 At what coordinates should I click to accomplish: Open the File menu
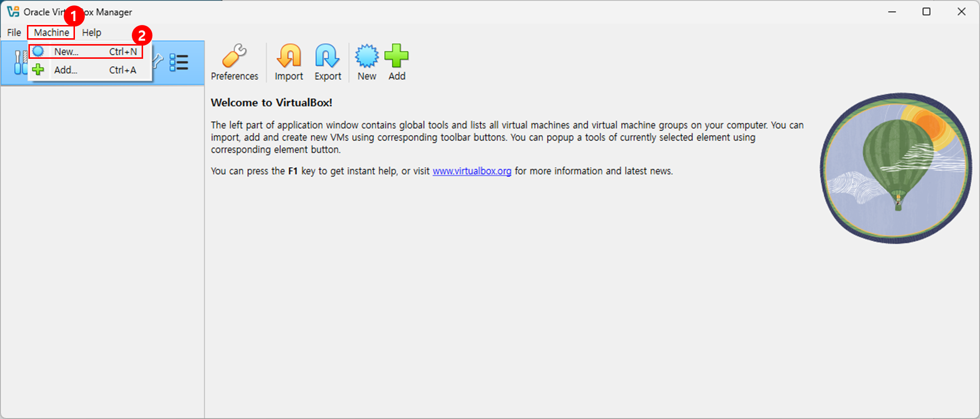pos(14,32)
